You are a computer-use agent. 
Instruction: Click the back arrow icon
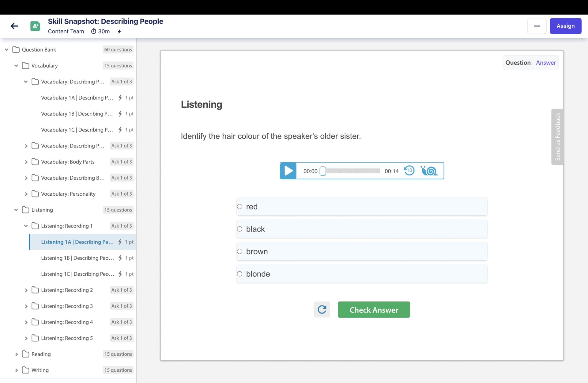[x=14, y=26]
